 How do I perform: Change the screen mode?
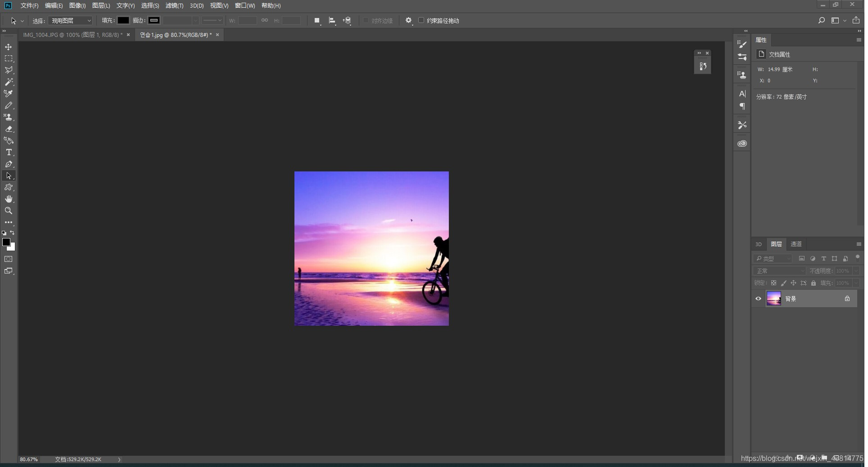pos(9,271)
